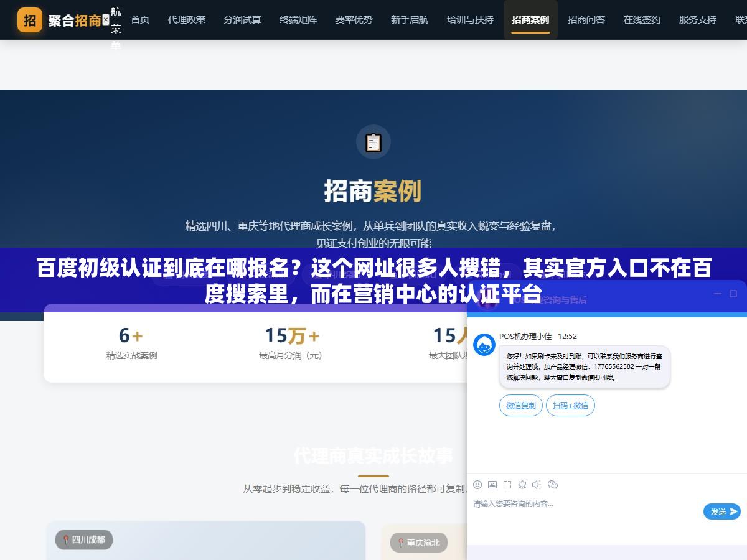The height and width of the screenshot is (560, 747).
Task: Open the 代理政策 nav item
Action: [x=186, y=20]
